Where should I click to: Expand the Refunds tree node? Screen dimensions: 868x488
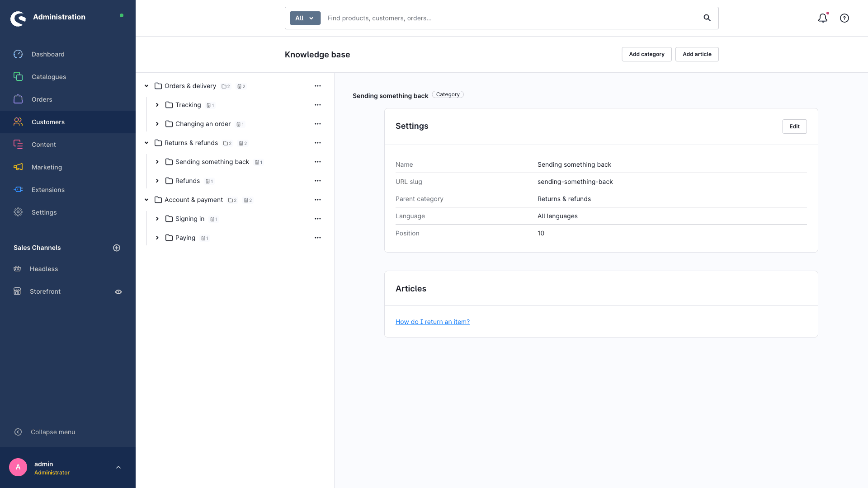pyautogui.click(x=157, y=181)
